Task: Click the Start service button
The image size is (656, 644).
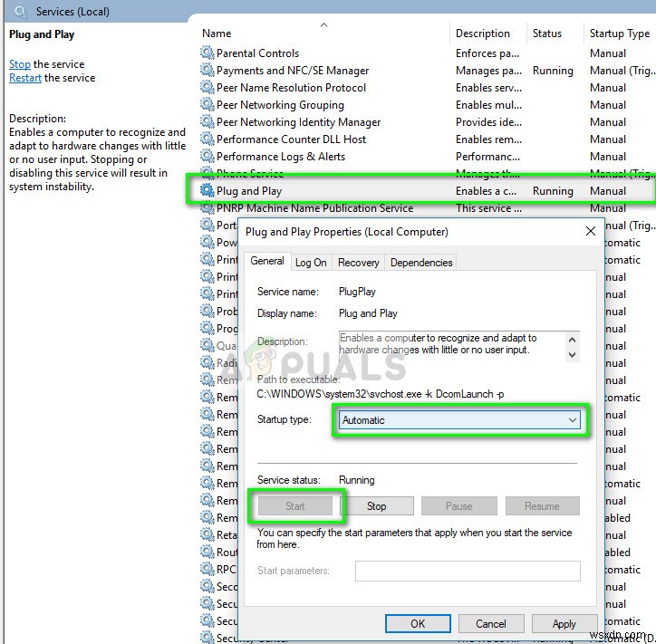Action: point(295,506)
